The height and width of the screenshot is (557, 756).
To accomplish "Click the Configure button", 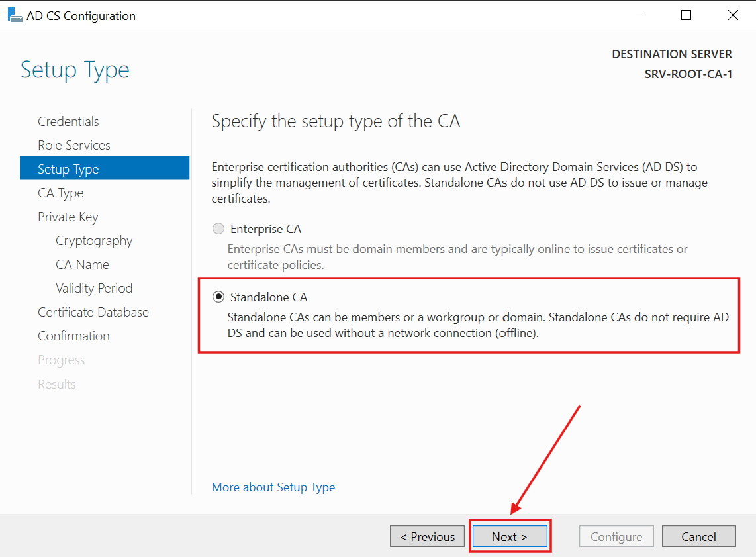I will click(x=616, y=536).
